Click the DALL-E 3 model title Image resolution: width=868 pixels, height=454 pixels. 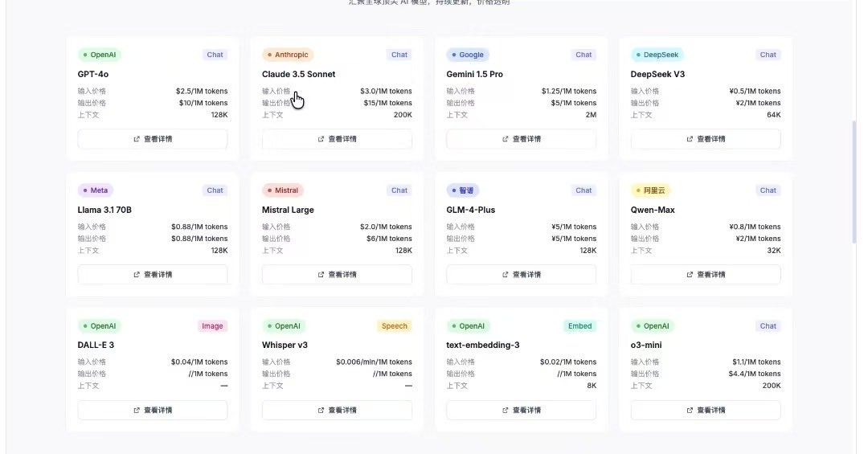point(96,345)
